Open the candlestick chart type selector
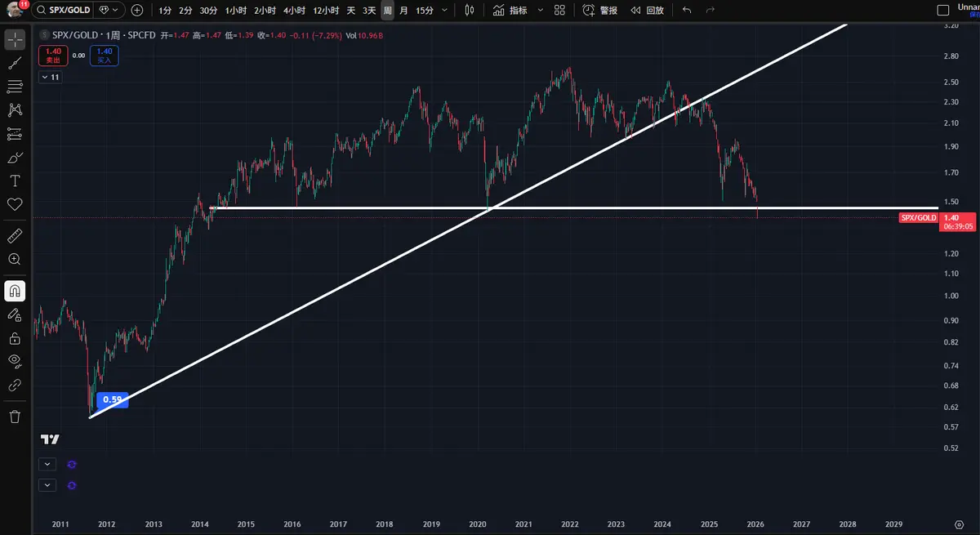This screenshot has height=535, width=980. (x=470, y=11)
